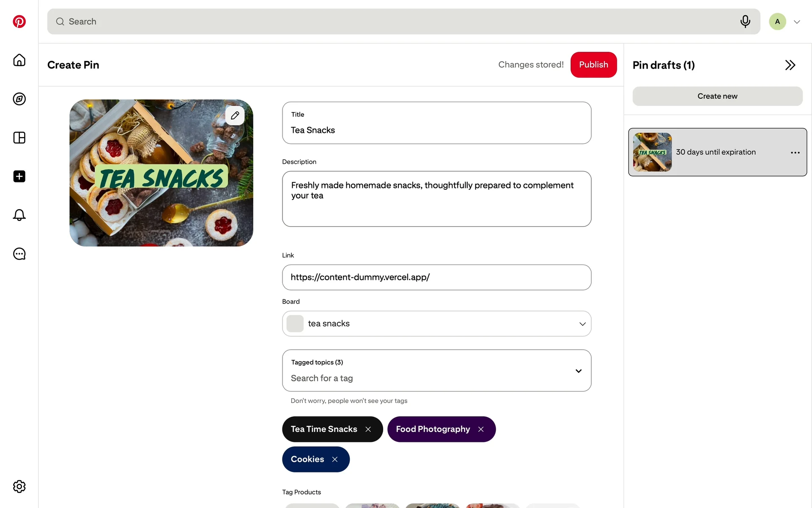Expand the account menu chevron
This screenshot has height=508, width=812.
coord(797,22)
